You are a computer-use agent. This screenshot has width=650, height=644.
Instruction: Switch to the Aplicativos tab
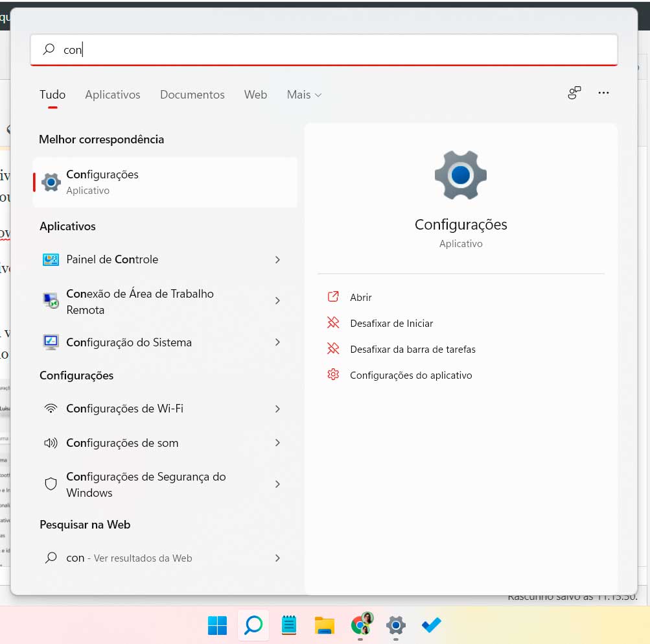(113, 95)
